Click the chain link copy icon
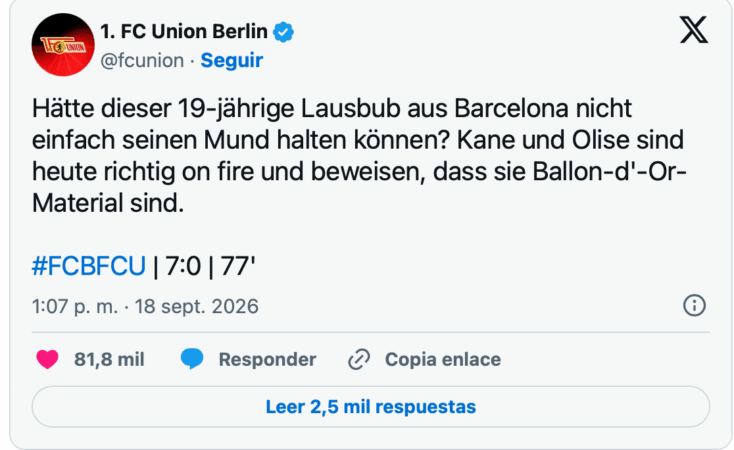The height and width of the screenshot is (450, 734). pos(359,360)
